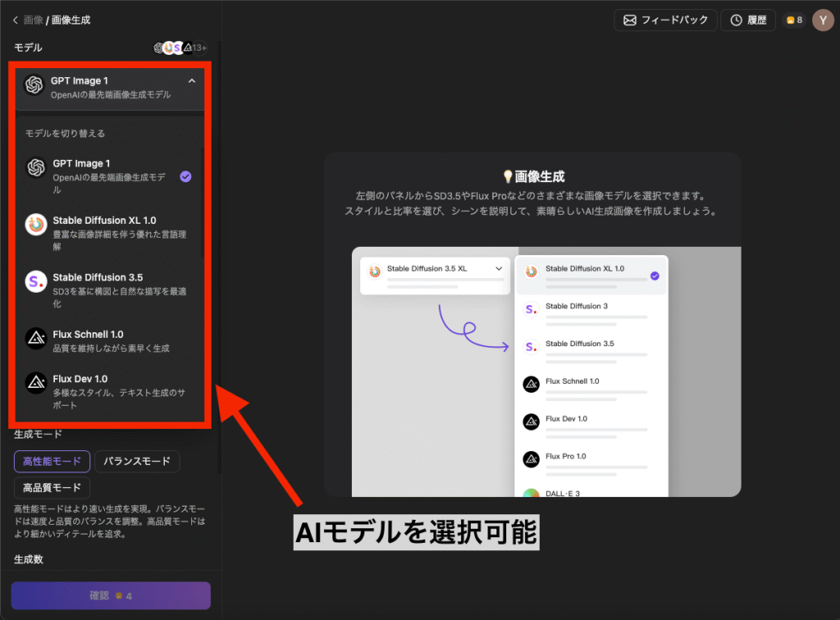This screenshot has width=840, height=620.
Task: Click the envelope icon in フィードバック
Action: (x=630, y=21)
